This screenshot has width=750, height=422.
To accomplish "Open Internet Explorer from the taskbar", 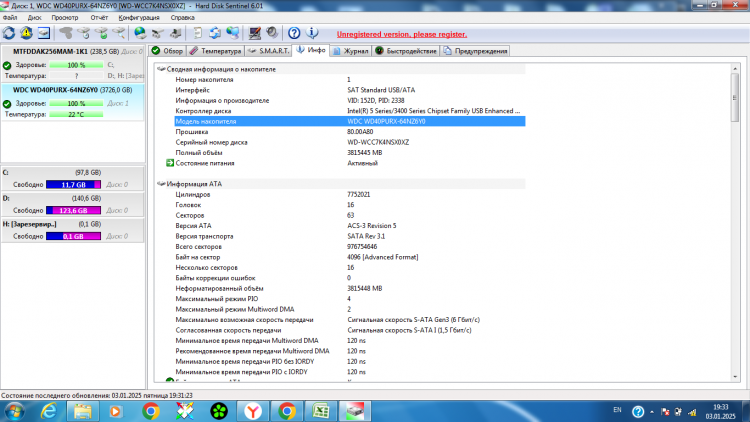I will [x=48, y=411].
